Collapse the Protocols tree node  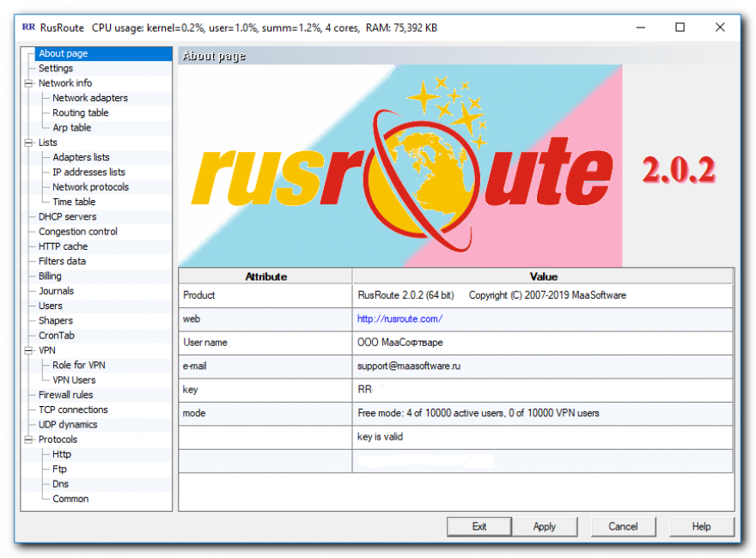point(28,440)
